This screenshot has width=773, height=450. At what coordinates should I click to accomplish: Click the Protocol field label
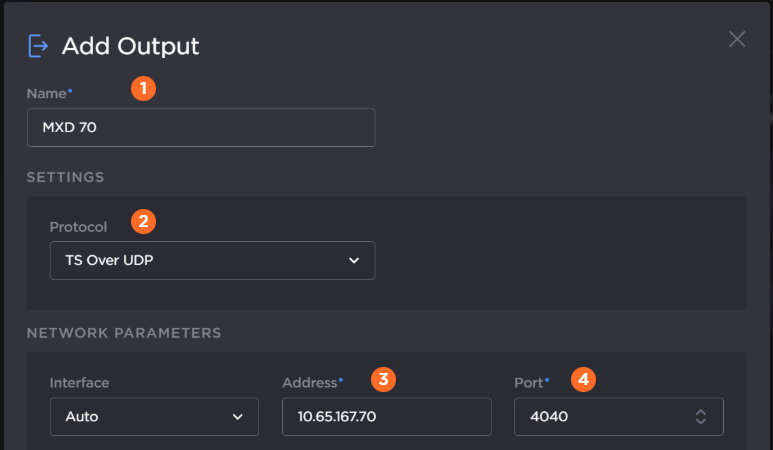tap(78, 227)
